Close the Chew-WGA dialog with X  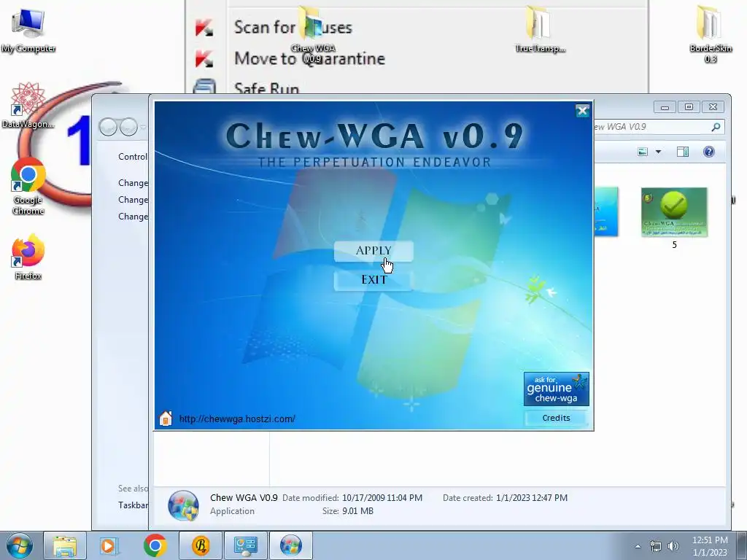click(x=582, y=111)
